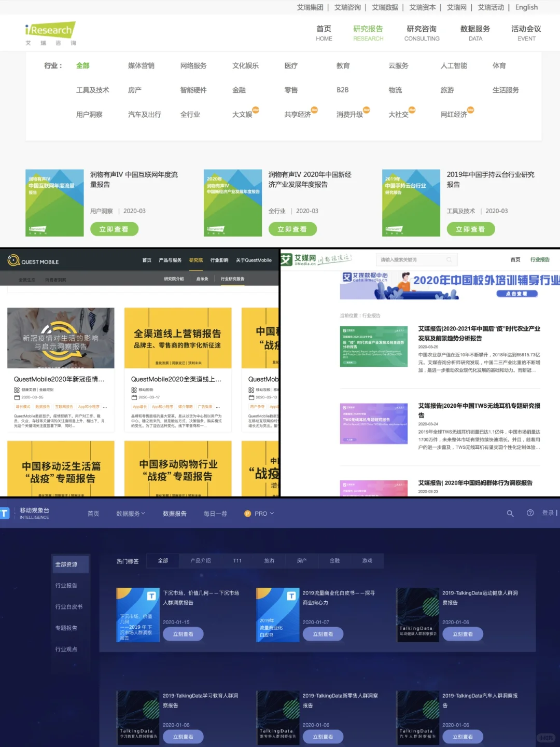Open search in the TalkingData header
560x747 pixels.
(510, 514)
